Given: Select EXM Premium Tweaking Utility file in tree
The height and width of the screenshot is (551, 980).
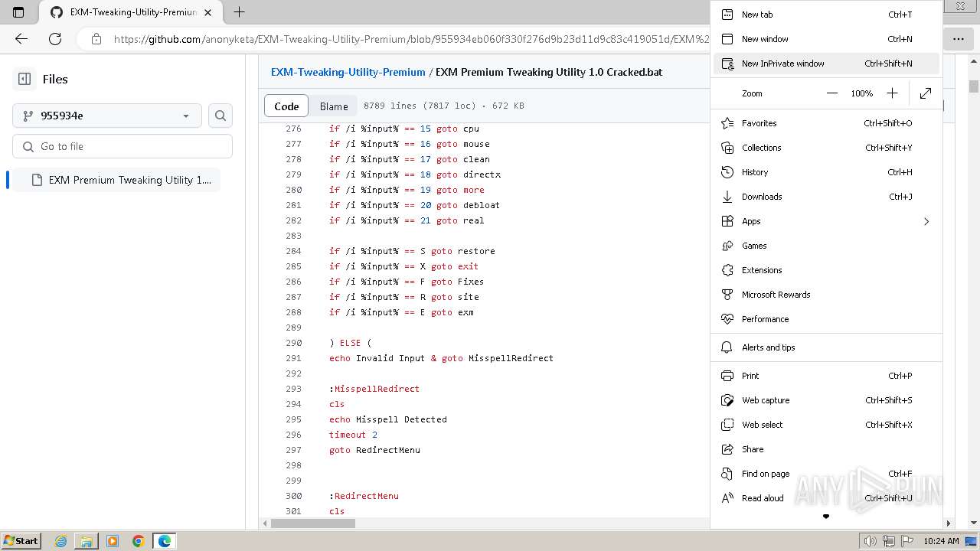Looking at the screenshot, I should pyautogui.click(x=116, y=180).
